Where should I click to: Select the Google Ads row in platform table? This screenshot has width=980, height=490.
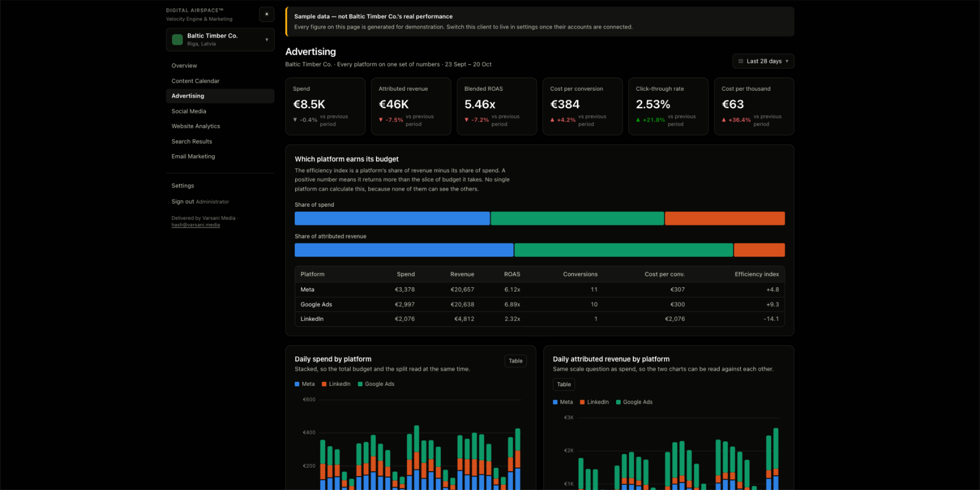(x=540, y=305)
